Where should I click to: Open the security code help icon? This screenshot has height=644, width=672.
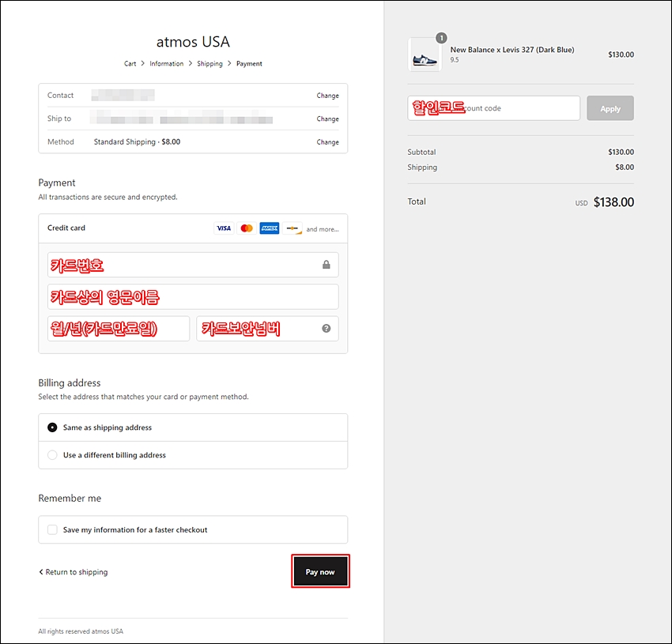click(327, 328)
